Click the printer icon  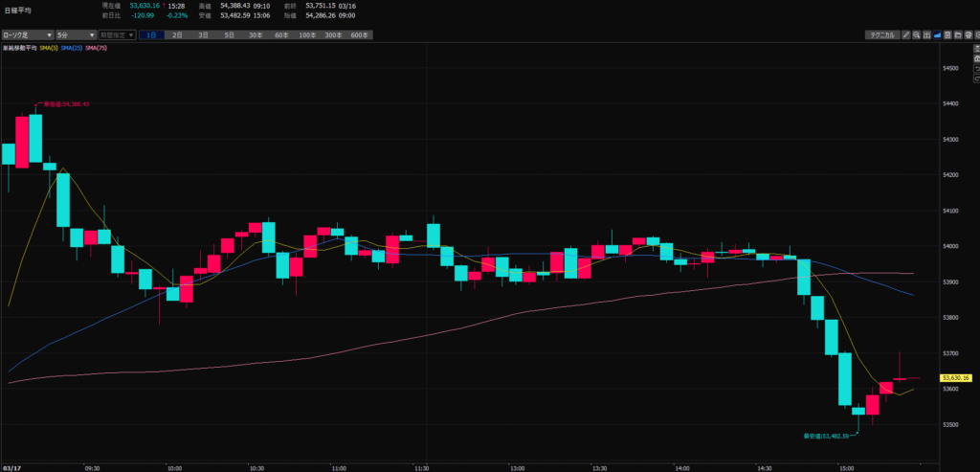968,34
